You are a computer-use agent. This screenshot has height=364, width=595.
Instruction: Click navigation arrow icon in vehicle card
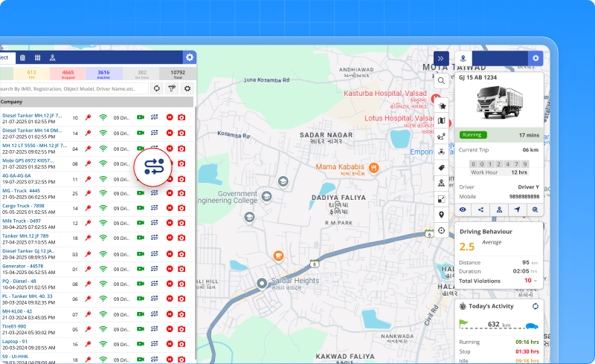[517, 209]
